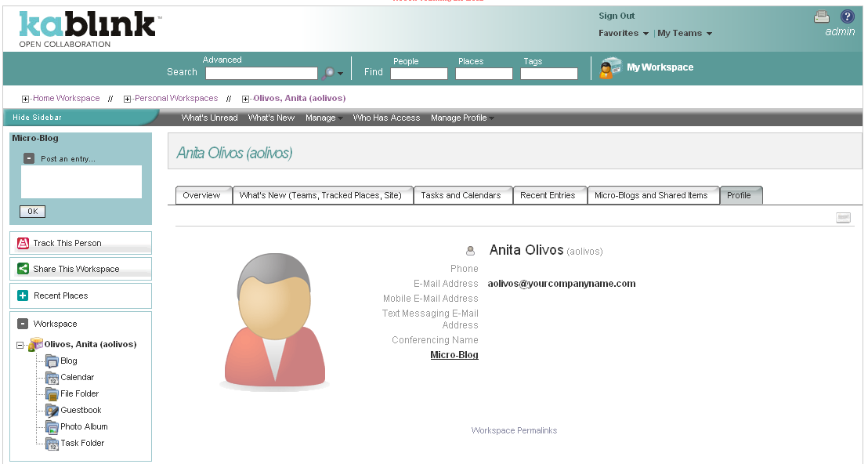Image resolution: width=868 pixels, height=464 pixels.
Task: Open the Photo Album folder icon
Action: 51,426
